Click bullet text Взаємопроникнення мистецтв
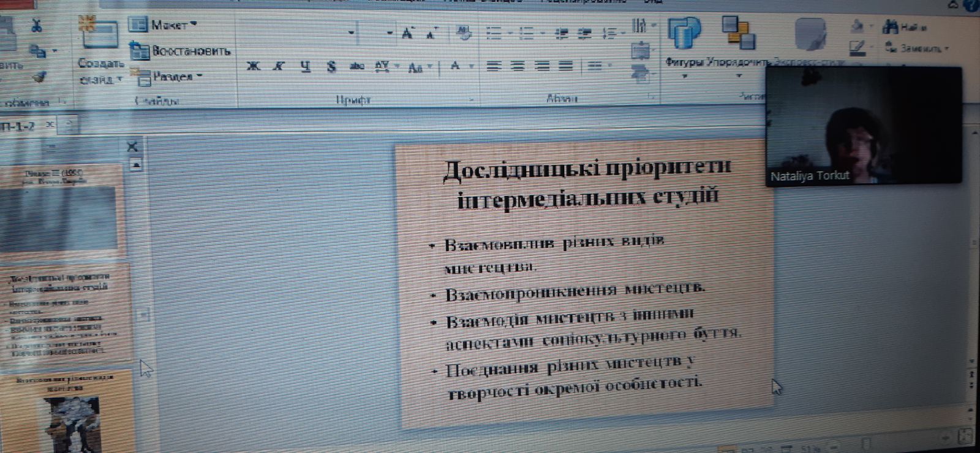Viewport: 980px width, 453px height. point(575,291)
